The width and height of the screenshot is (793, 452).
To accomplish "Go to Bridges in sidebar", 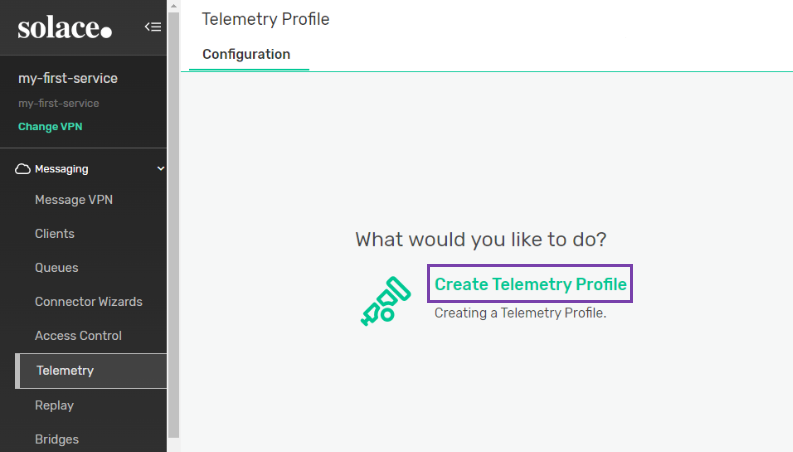I will (56, 439).
